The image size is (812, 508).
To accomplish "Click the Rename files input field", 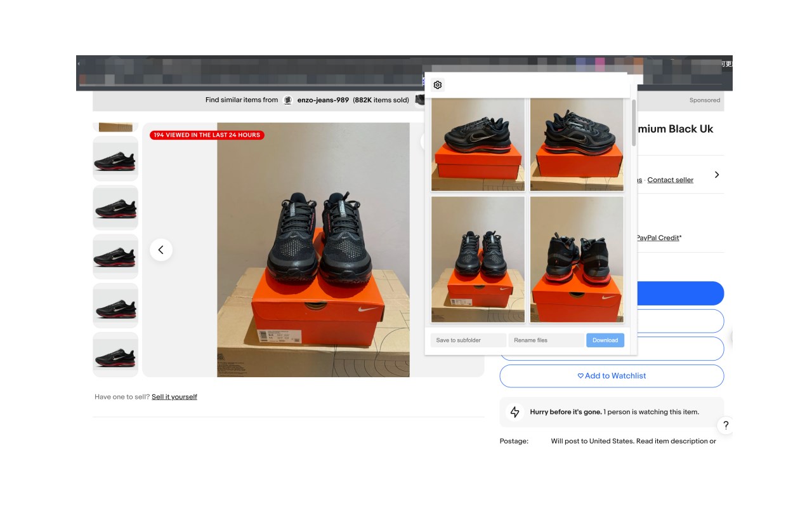I will coord(546,340).
